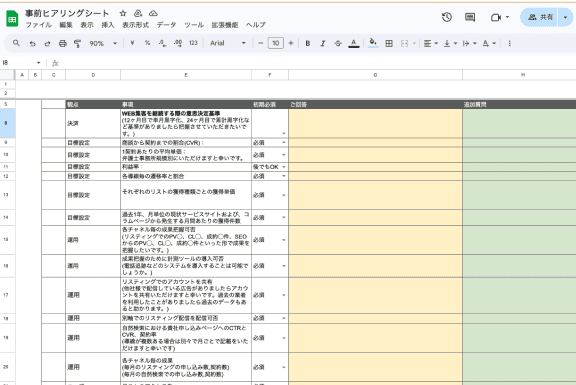Viewport: 576px width, 385px height.
Task: Select column G header
Action: pos(375,75)
